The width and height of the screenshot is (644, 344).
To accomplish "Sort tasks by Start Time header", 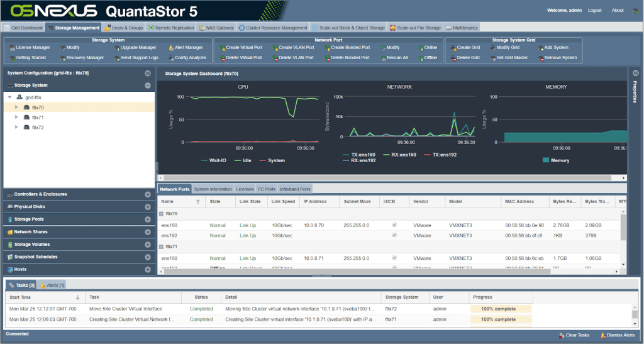I will point(45,297).
